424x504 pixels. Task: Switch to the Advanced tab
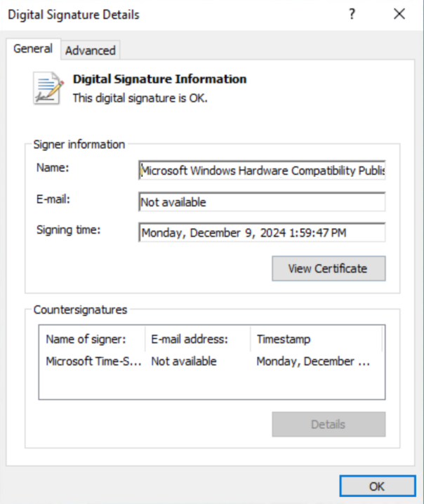point(91,51)
